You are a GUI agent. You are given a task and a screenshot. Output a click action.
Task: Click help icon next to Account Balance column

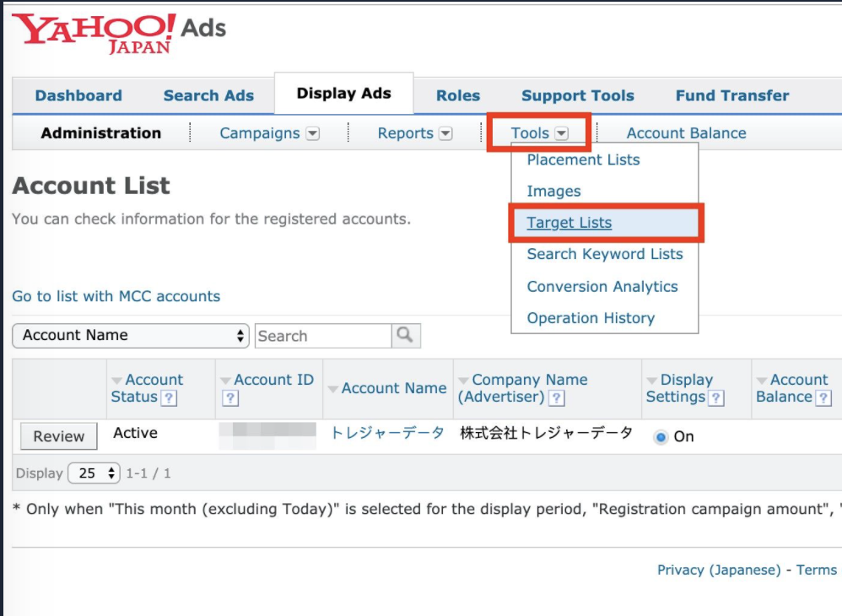click(x=823, y=397)
